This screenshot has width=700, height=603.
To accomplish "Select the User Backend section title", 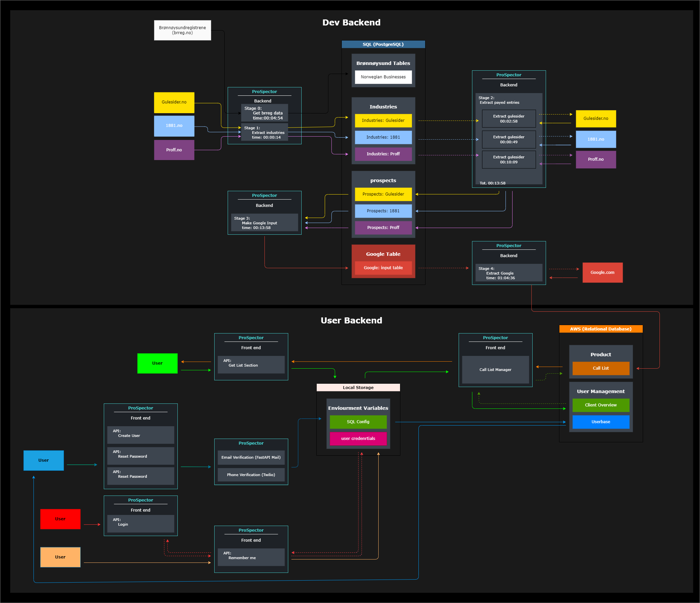I will (352, 320).
